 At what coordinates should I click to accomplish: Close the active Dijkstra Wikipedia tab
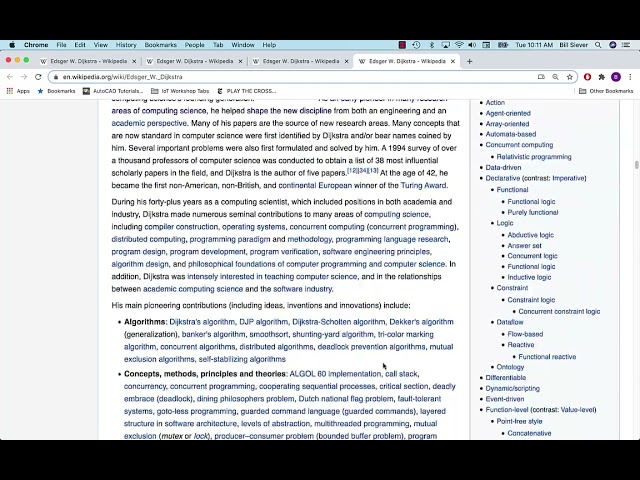(x=453, y=61)
